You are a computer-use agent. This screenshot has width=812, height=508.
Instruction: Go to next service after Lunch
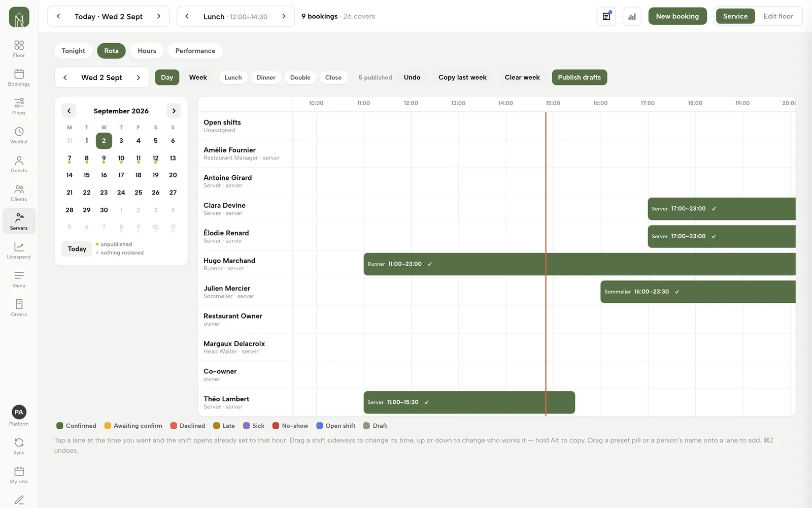click(x=284, y=16)
